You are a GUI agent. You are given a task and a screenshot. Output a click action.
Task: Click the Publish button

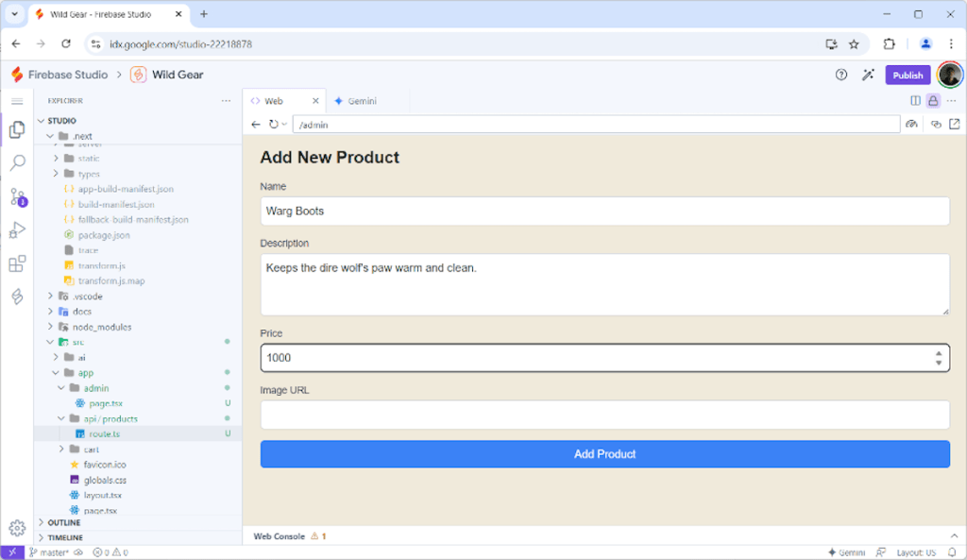(908, 75)
